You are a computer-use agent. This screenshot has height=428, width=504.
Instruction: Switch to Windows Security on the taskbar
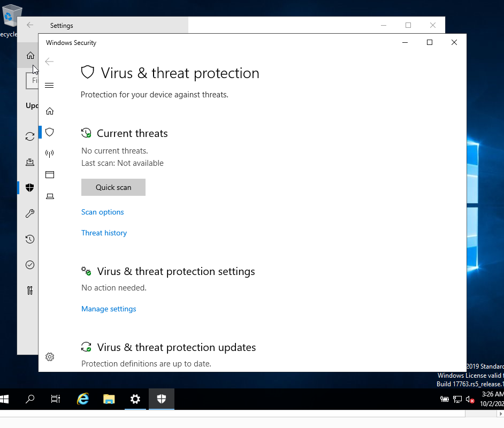point(162,399)
